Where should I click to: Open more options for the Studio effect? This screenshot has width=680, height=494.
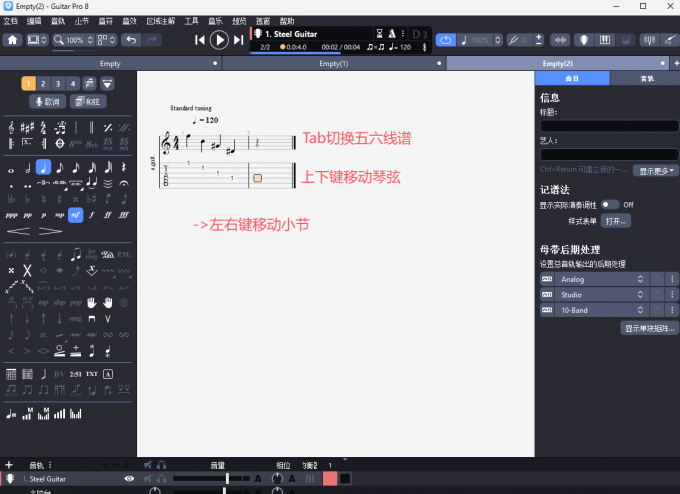point(672,295)
